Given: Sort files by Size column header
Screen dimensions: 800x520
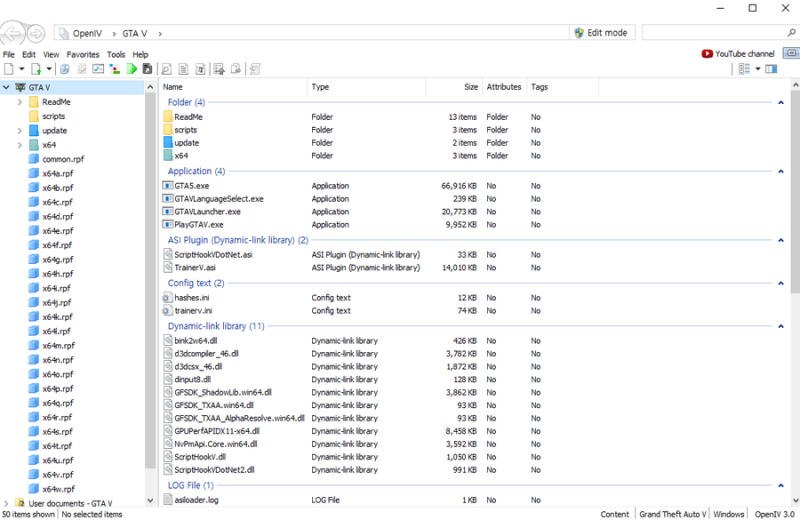Looking at the screenshot, I should (470, 87).
